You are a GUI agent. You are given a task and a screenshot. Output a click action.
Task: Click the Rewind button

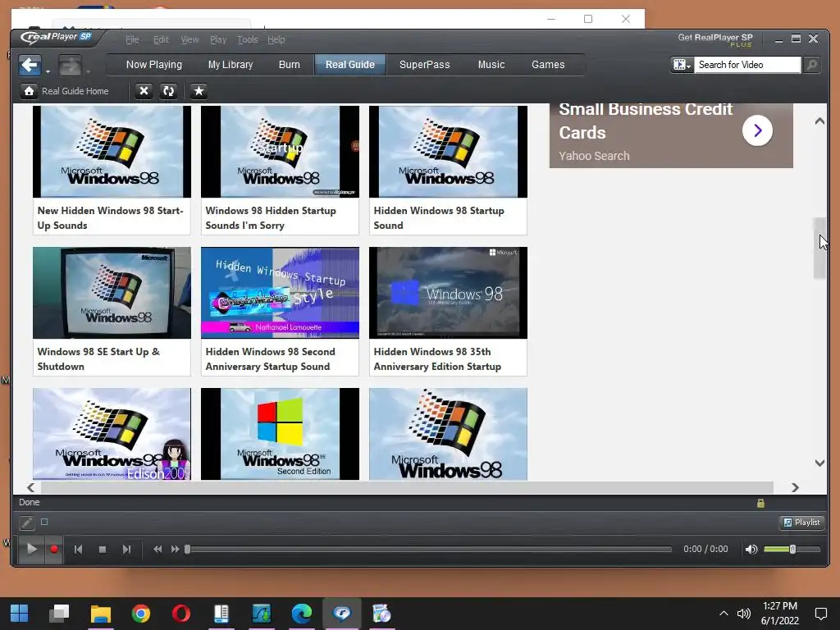157,549
